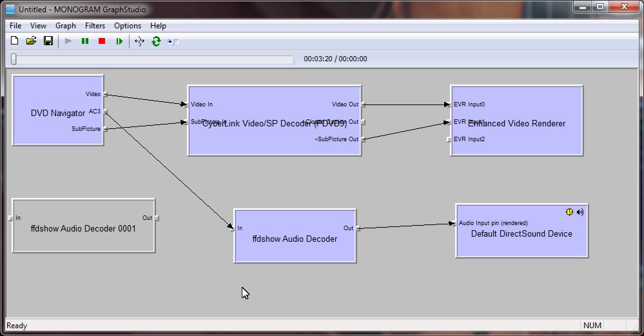Image resolution: width=644 pixels, height=336 pixels.
Task: Save the graph with floppy icon
Action: [x=48, y=41]
